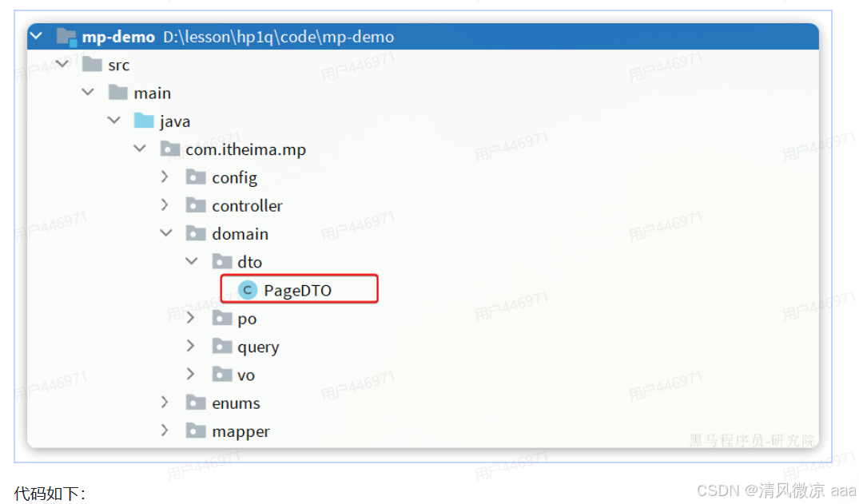Screen dimensions: 859x504
Task: Expand the enums package
Action: pyautogui.click(x=165, y=402)
